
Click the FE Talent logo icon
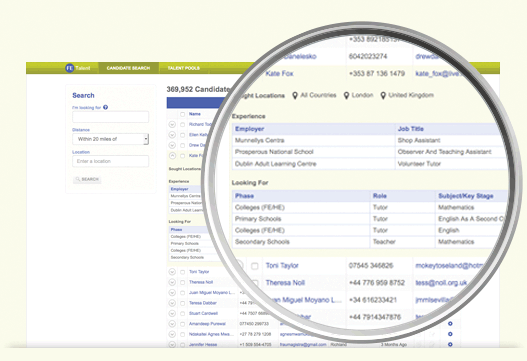click(x=70, y=68)
